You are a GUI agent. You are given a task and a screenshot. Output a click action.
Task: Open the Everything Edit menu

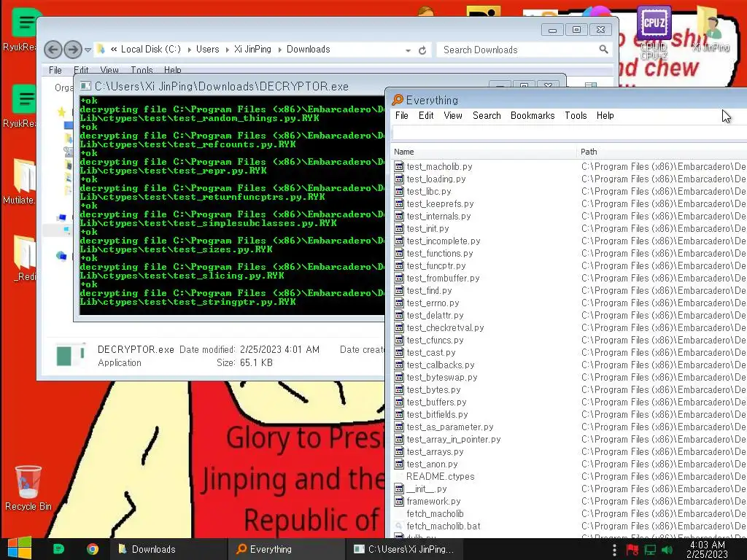[426, 116]
